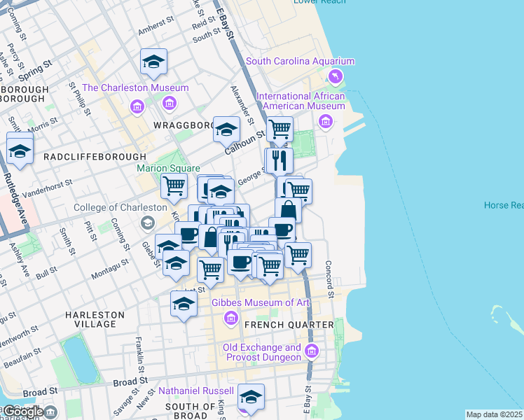Click school marker beside Wraggborough label

[x=226, y=132]
